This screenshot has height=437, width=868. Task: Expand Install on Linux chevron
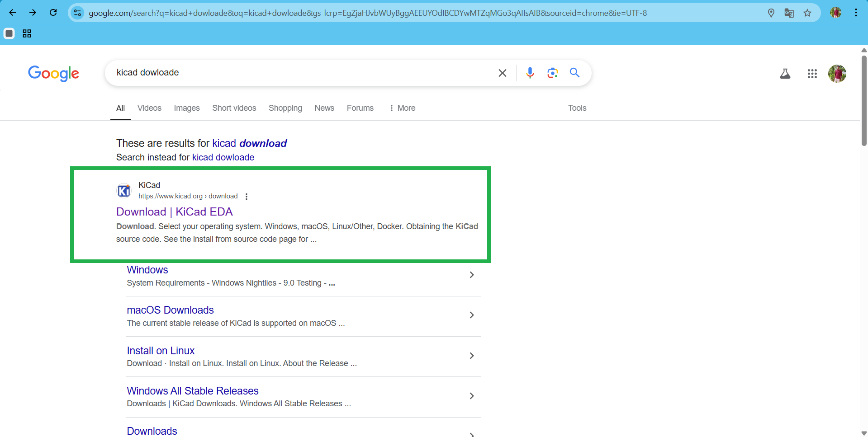pos(472,356)
